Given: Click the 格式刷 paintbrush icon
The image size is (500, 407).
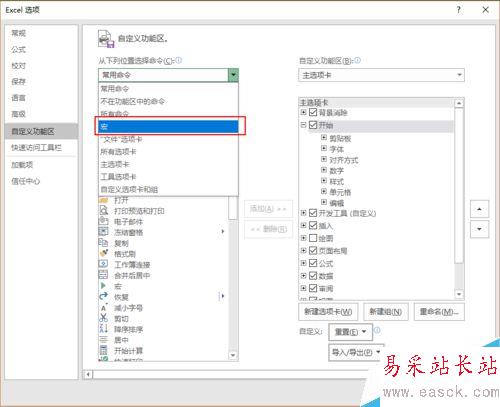Looking at the screenshot, I should (x=104, y=253).
